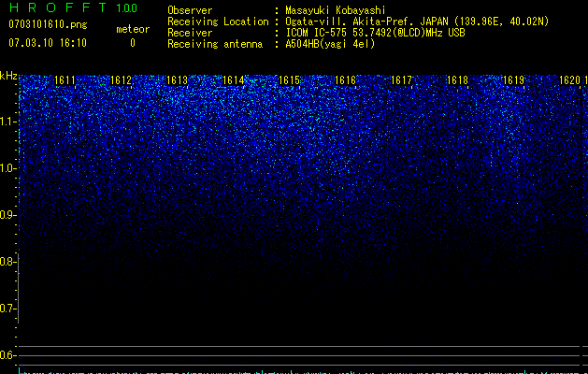Viewport: 588px width, 374px height.
Task: Click the Receiving Location label
Action: coord(218,22)
